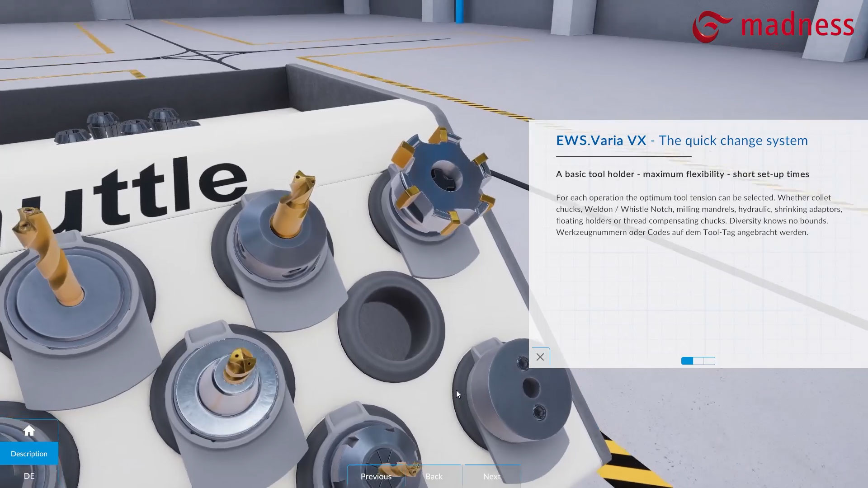Viewport: 868px width, 488px height.
Task: Select the second page indicator segment
Action: [x=698, y=361]
